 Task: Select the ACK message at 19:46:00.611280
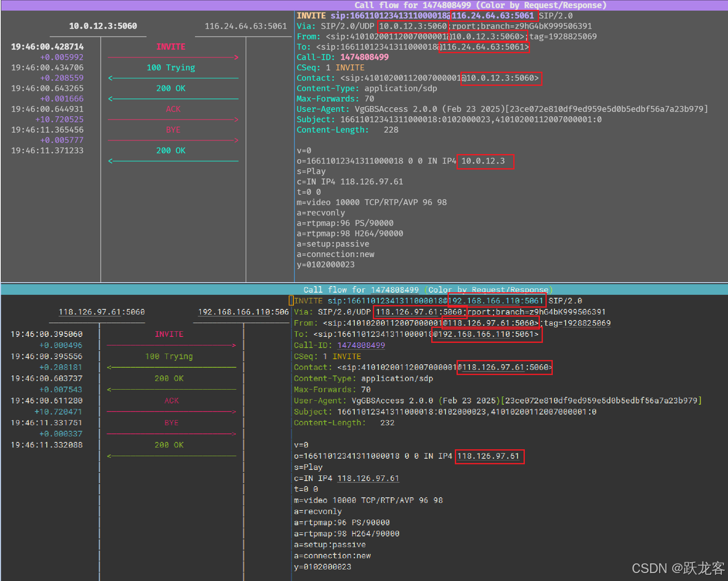pyautogui.click(x=171, y=401)
